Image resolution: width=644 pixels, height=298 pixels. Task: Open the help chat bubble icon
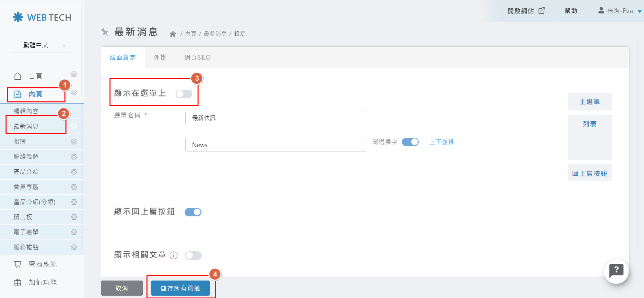click(x=616, y=271)
